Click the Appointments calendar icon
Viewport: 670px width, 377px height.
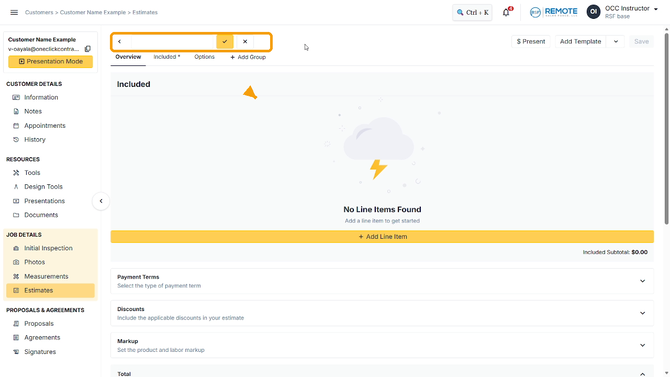point(16,126)
